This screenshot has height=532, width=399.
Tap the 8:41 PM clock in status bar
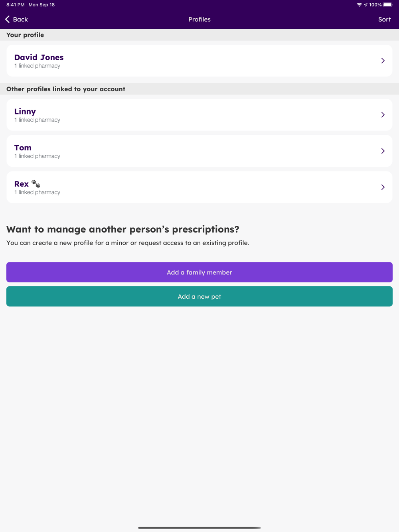(x=16, y=5)
